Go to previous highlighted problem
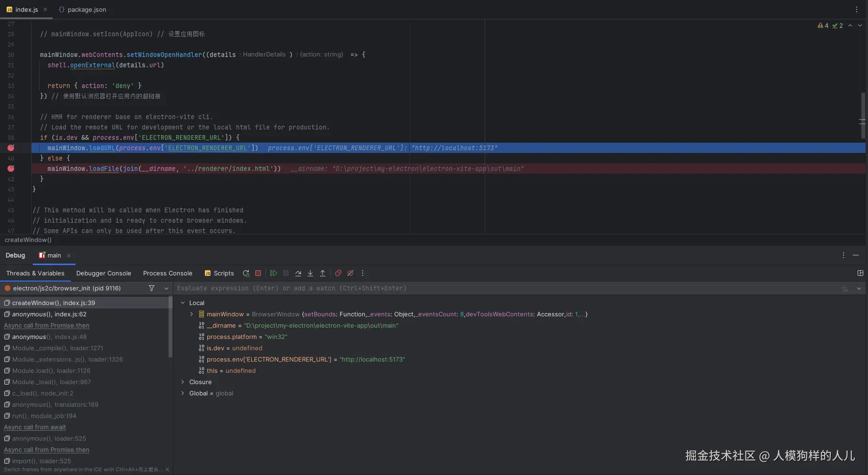Image resolution: width=868 pixels, height=475 pixels. pos(850,25)
